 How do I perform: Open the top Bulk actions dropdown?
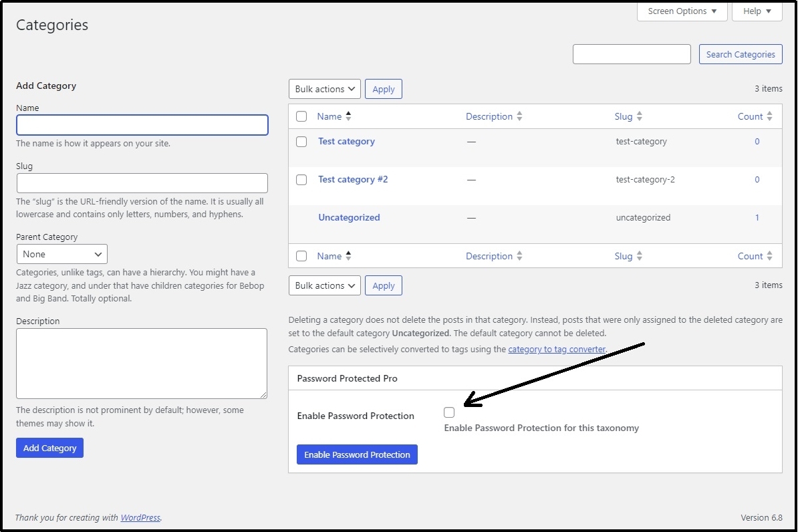point(324,88)
